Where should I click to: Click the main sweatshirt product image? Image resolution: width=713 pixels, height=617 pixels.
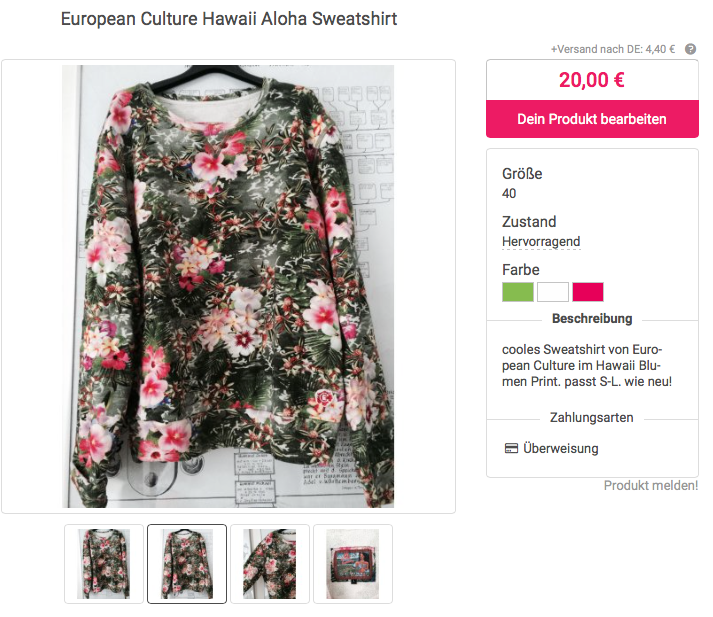pos(228,286)
